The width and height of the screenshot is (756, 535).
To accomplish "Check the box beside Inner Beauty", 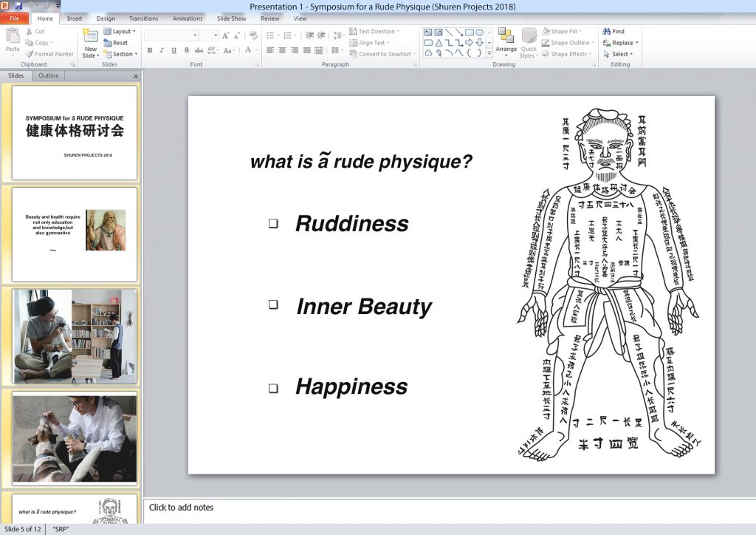I will click(273, 304).
